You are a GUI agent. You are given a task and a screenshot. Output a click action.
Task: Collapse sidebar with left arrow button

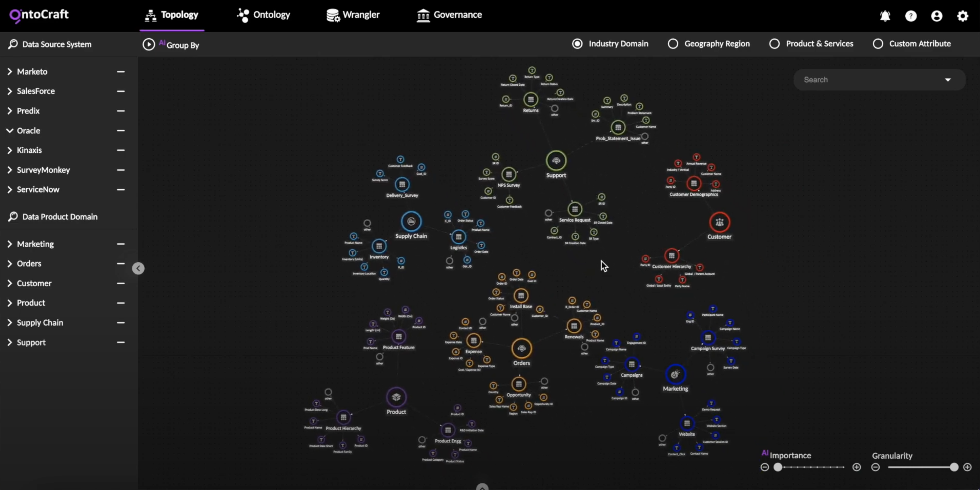coord(138,268)
